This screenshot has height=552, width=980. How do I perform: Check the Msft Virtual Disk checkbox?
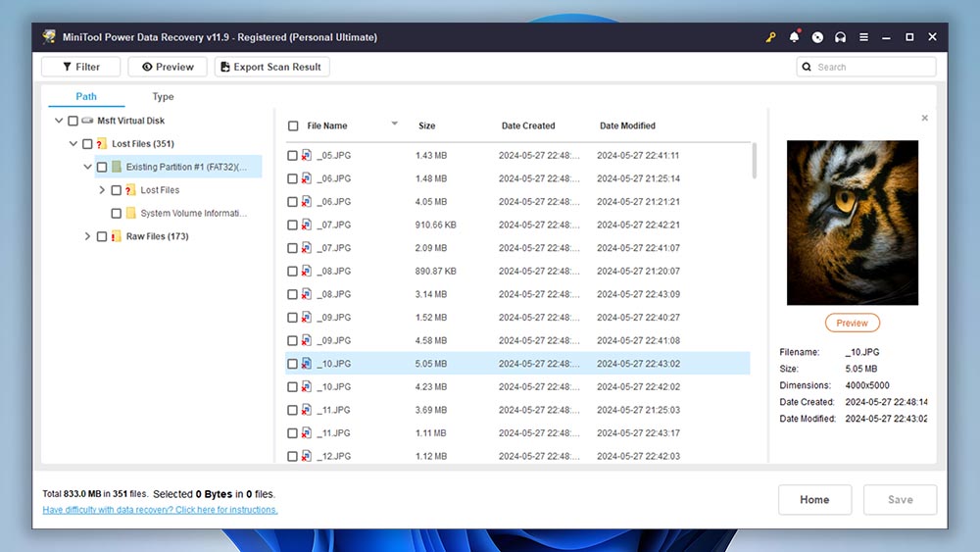click(73, 121)
